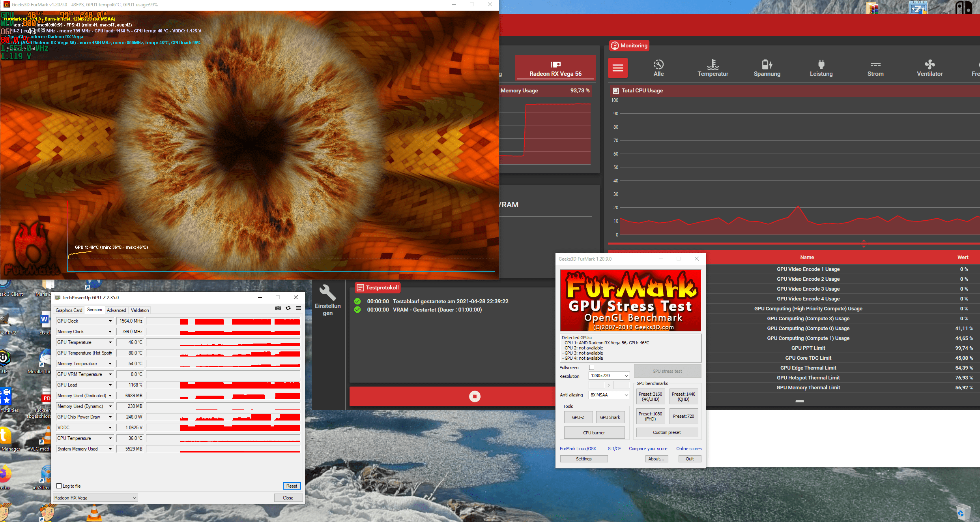Switch to GPU-Z Graphics Card tab
This screenshot has height=522, width=980.
point(69,310)
